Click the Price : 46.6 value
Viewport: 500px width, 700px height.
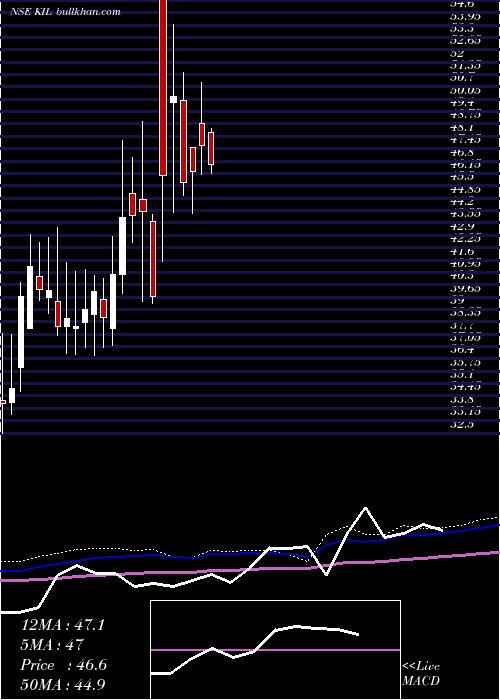click(x=64, y=665)
